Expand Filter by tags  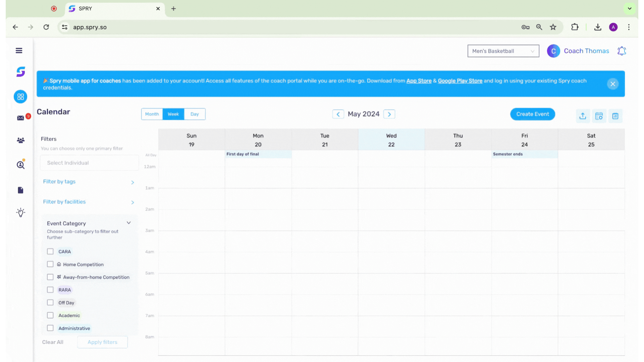point(89,182)
